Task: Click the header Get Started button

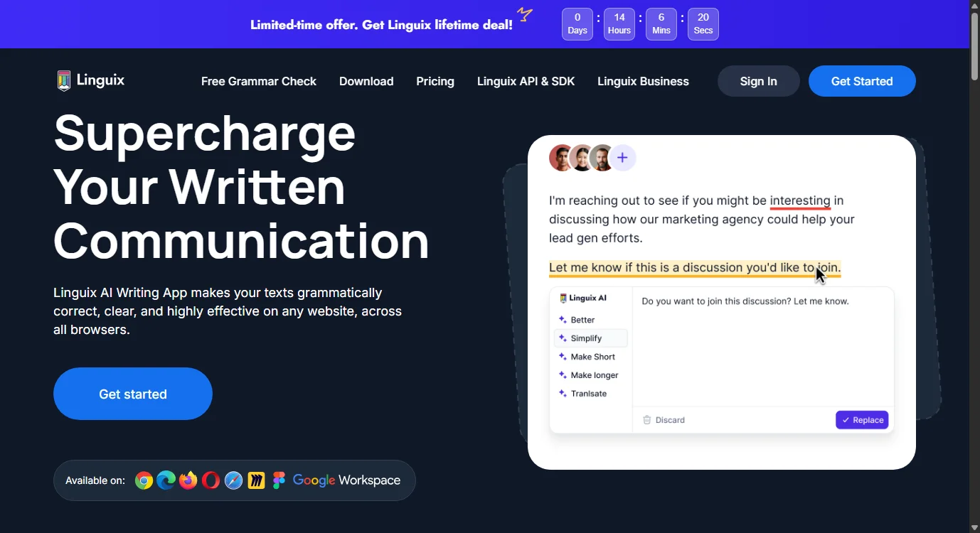Action: click(862, 81)
